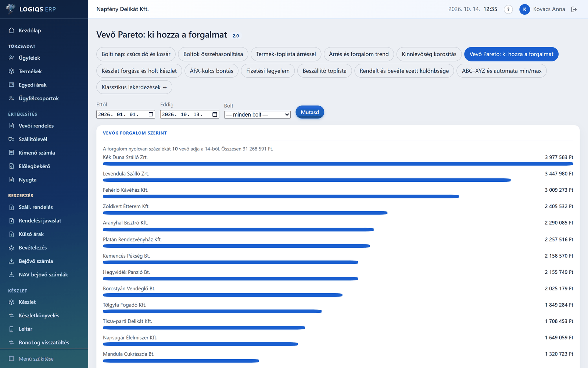Open the Bolt store dropdown
The width and height of the screenshot is (588, 368).
[x=257, y=115]
